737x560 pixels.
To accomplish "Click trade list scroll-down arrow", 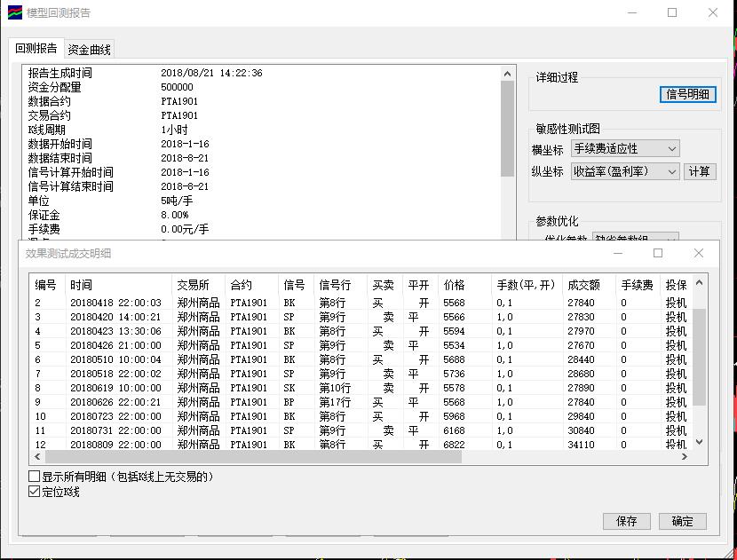I will [x=700, y=442].
